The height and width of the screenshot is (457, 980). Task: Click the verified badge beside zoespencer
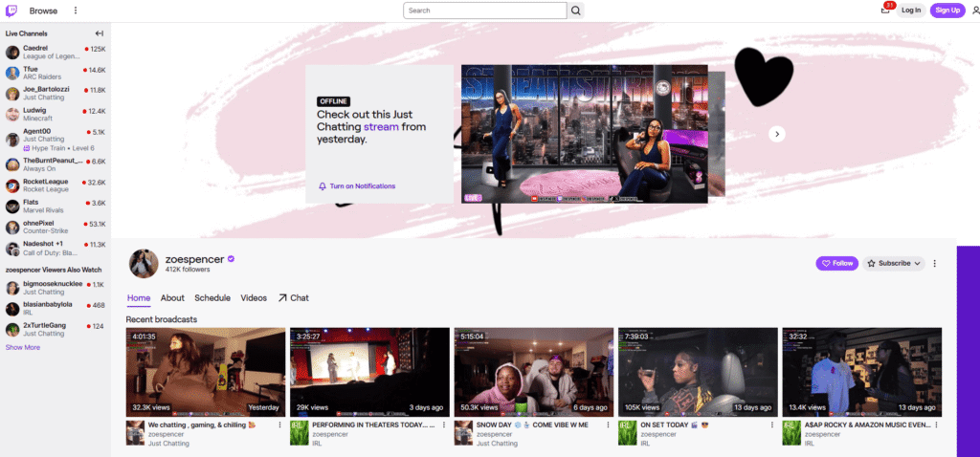coord(232,258)
